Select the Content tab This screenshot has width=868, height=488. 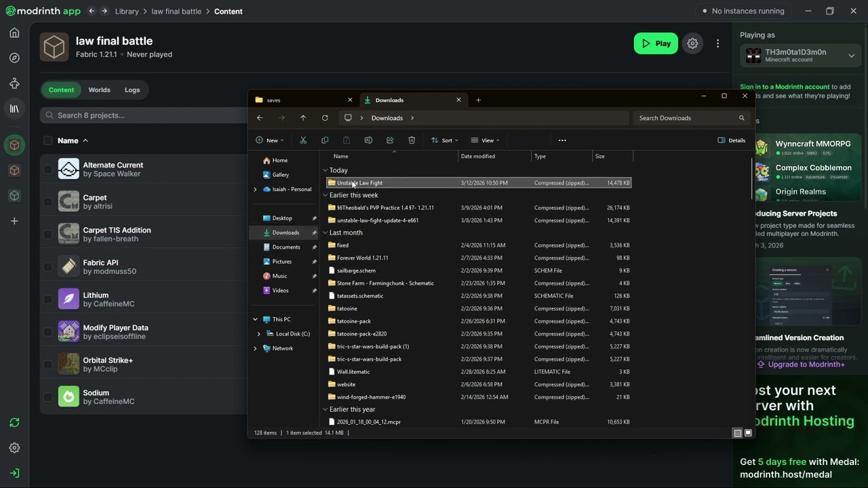(x=61, y=90)
